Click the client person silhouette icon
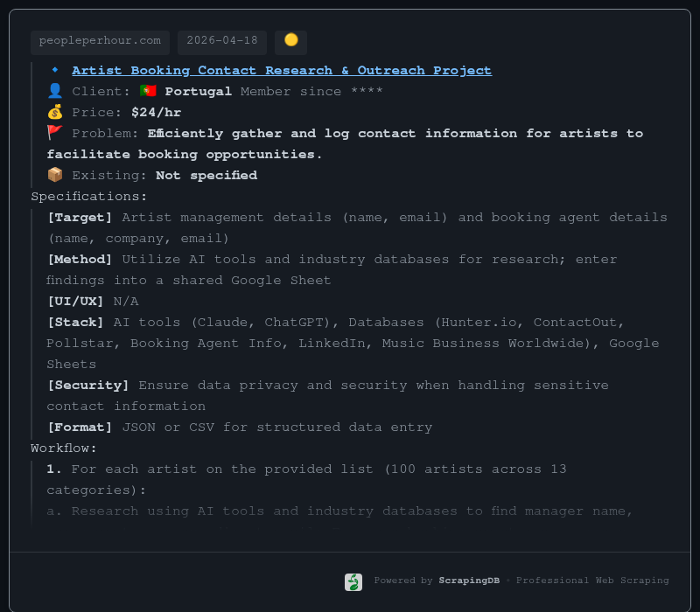This screenshot has width=700, height=612. (x=55, y=91)
